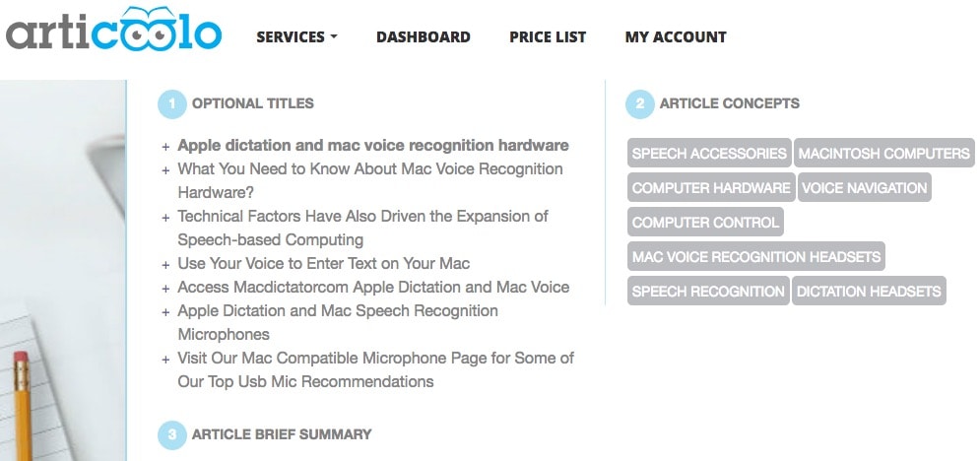The height and width of the screenshot is (461, 980).
Task: Click the step 2 Article Concepts circle
Action: (x=639, y=103)
